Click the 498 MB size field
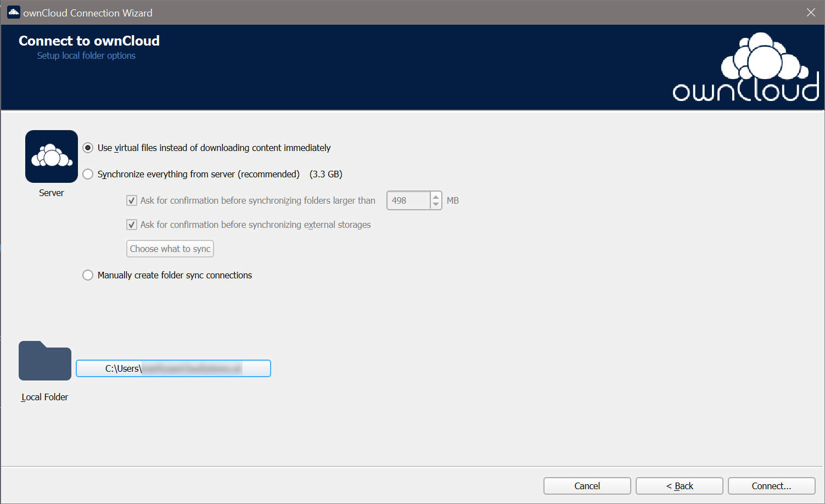This screenshot has width=825, height=504. point(408,200)
